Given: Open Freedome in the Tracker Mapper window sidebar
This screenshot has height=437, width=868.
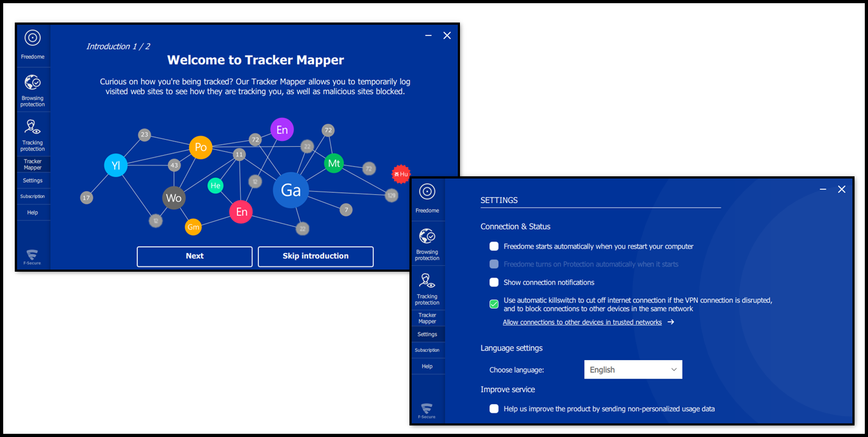Looking at the screenshot, I should tap(33, 45).
